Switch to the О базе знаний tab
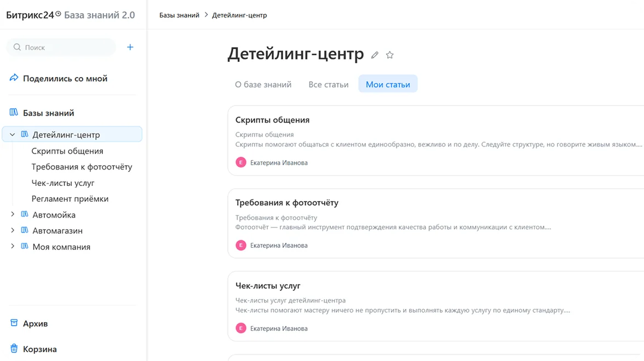This screenshot has height=361, width=644. coord(263,84)
